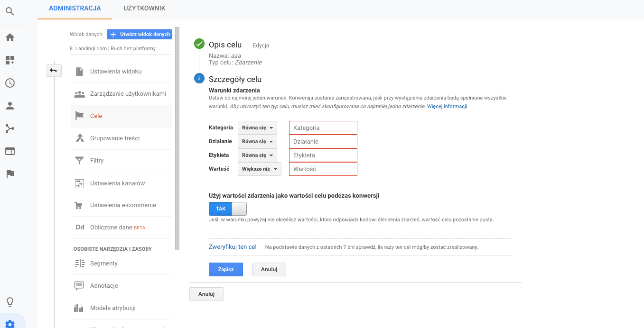Screen dimensions: 644x328
Task: Open Customization via the grid icon
Action: pyautogui.click(x=10, y=60)
